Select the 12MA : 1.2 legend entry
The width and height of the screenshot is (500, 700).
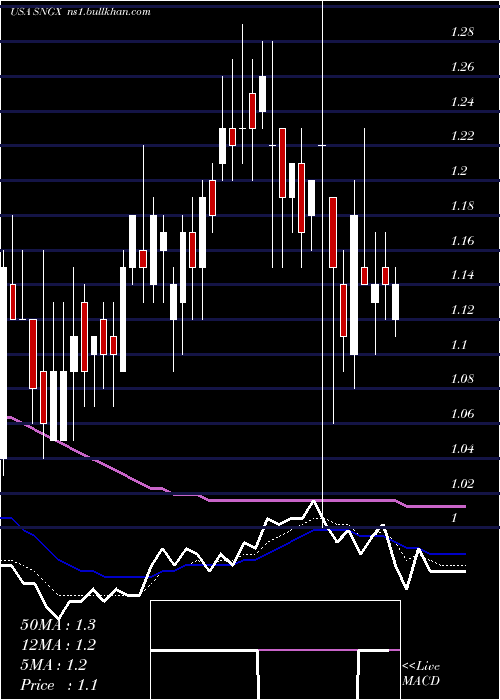58,645
